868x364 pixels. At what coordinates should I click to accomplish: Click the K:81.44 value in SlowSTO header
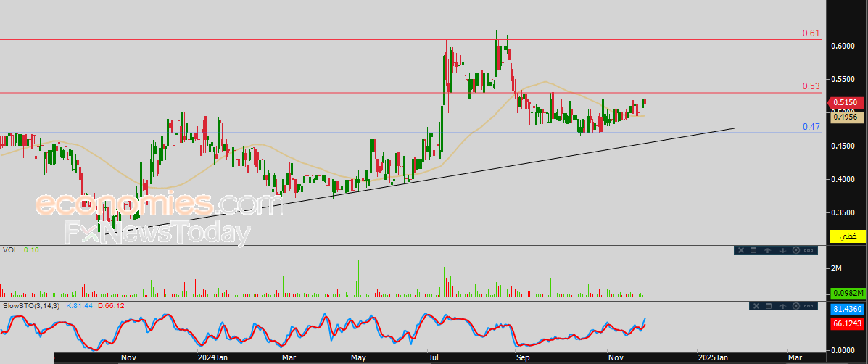coord(80,305)
